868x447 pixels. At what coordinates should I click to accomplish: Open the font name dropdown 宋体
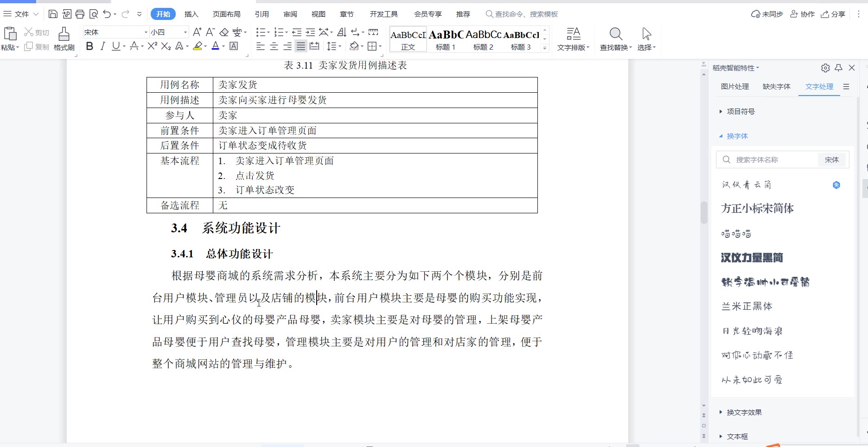click(146, 32)
